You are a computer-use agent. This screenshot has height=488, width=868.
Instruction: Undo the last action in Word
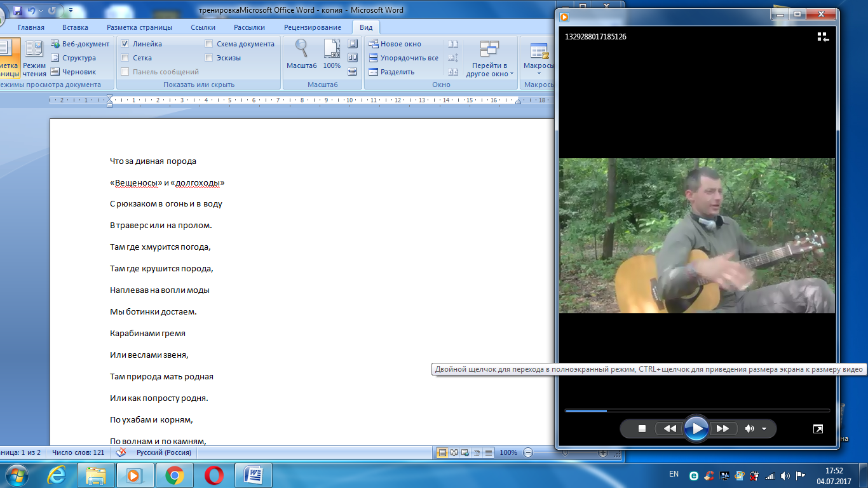32,11
